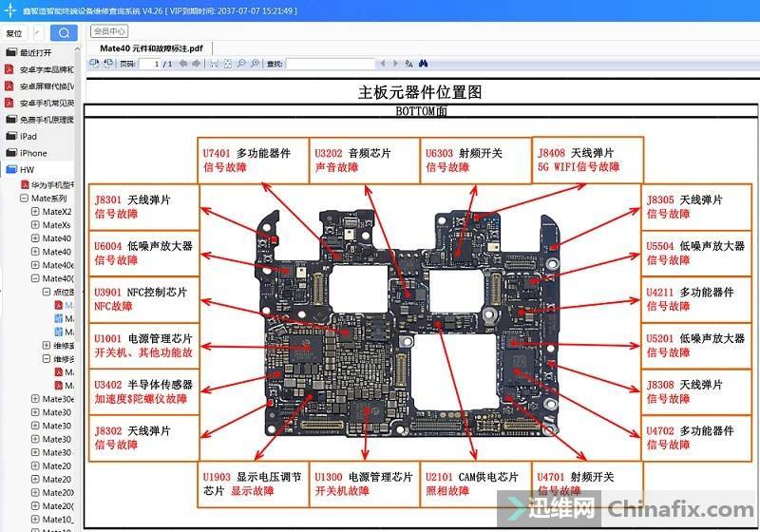Expand the Mate30e tree node

click(x=35, y=400)
